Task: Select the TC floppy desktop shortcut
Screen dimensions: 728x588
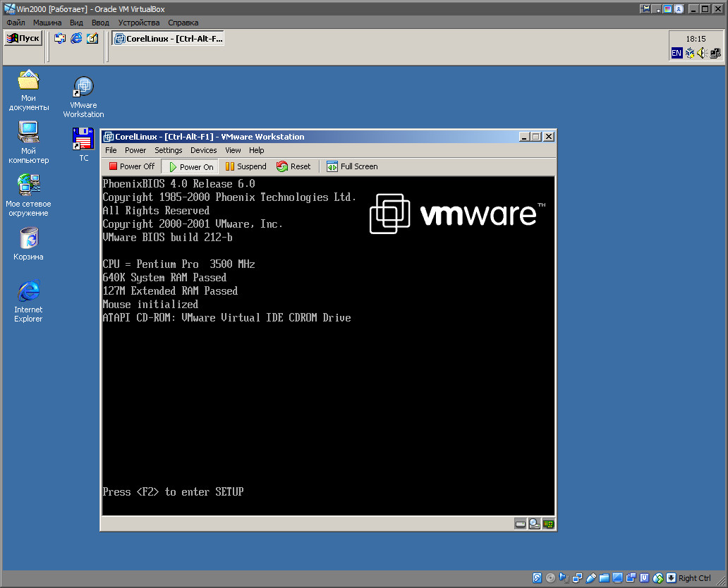Action: (83, 145)
